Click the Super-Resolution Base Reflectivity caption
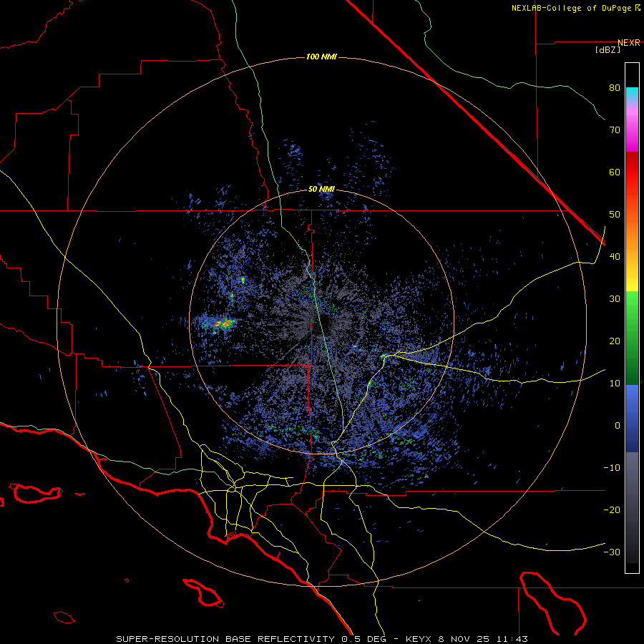Viewport: 644px width, 644px height. coord(321,639)
